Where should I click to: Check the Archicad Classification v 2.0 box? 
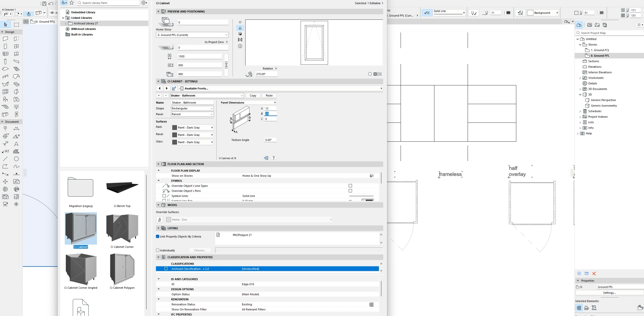point(166,269)
